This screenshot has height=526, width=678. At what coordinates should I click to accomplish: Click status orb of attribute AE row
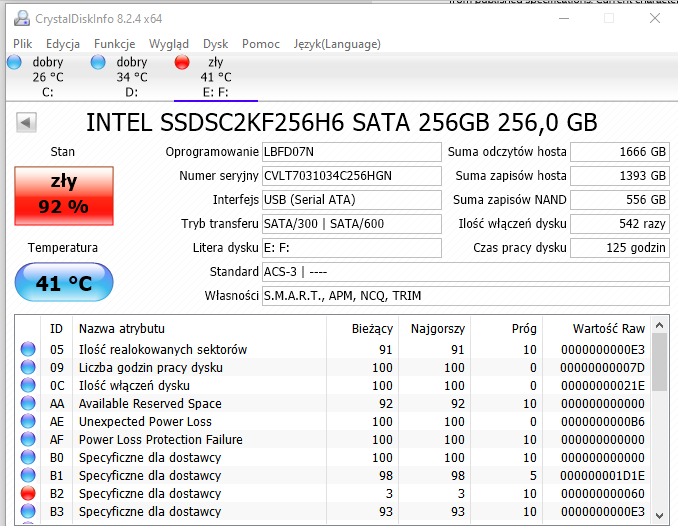click(x=28, y=421)
